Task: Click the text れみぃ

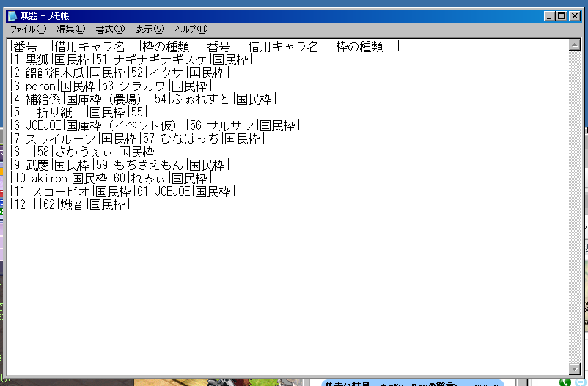Action: (149, 179)
